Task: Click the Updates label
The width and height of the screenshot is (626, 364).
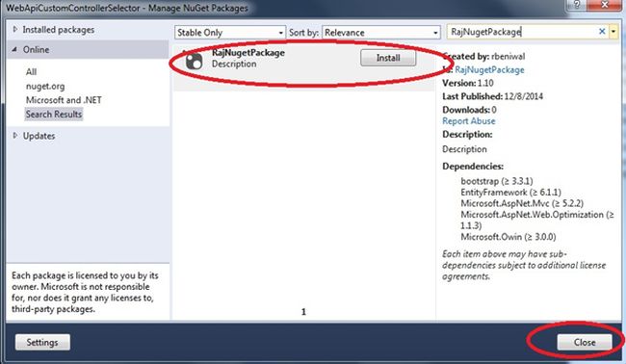Action: point(39,136)
